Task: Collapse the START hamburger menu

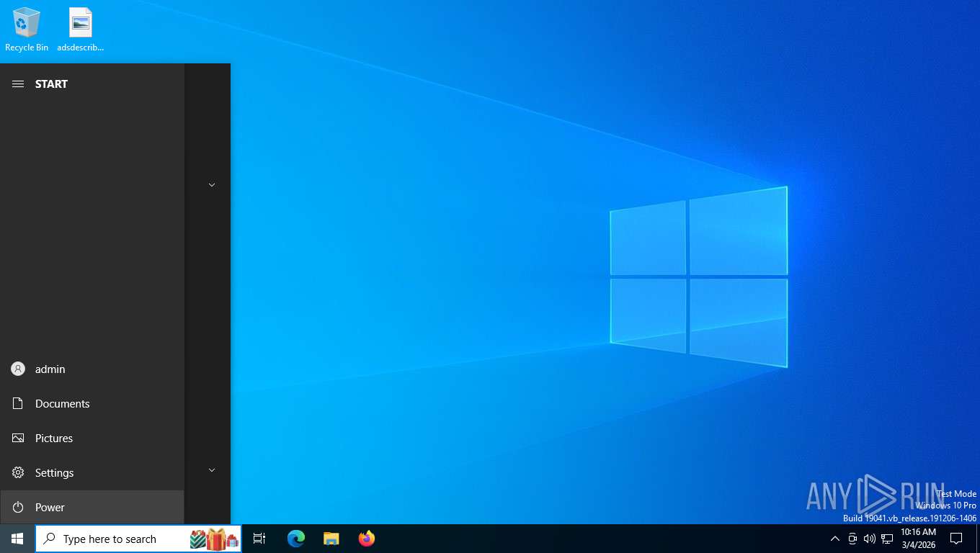Action: point(18,84)
